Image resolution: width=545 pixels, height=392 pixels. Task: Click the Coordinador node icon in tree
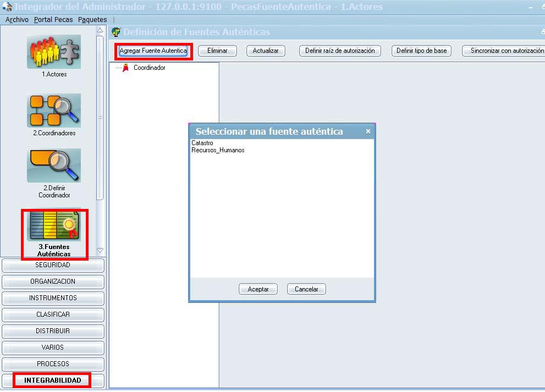(x=126, y=68)
